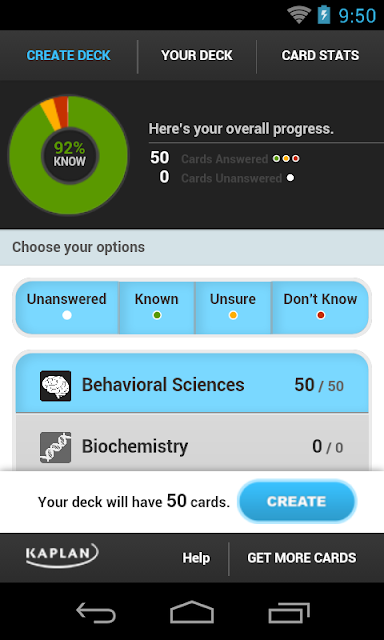Tap the Biochemistry DNA icon
384x640 pixels.
(55, 447)
